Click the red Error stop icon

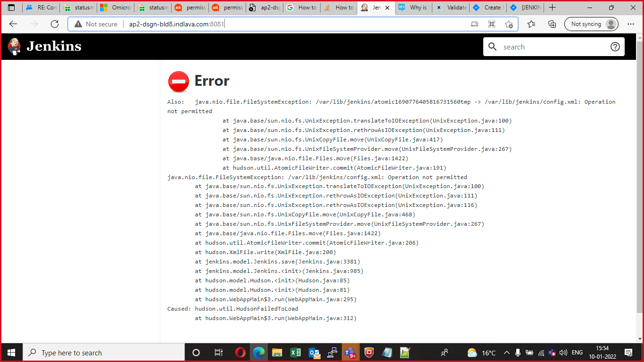tap(178, 82)
